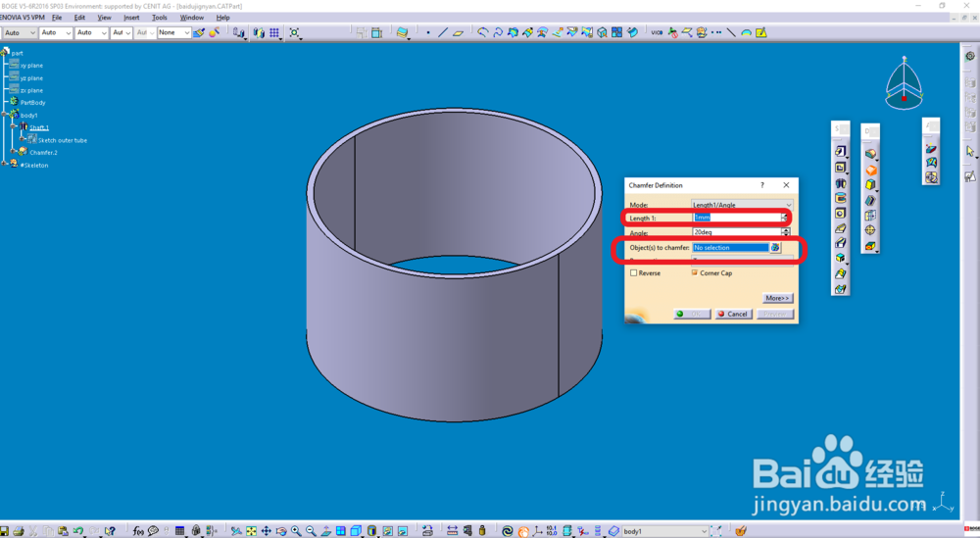Open the third Auto dropdown in top toolbar
This screenshot has width=980, height=538.
[x=91, y=32]
